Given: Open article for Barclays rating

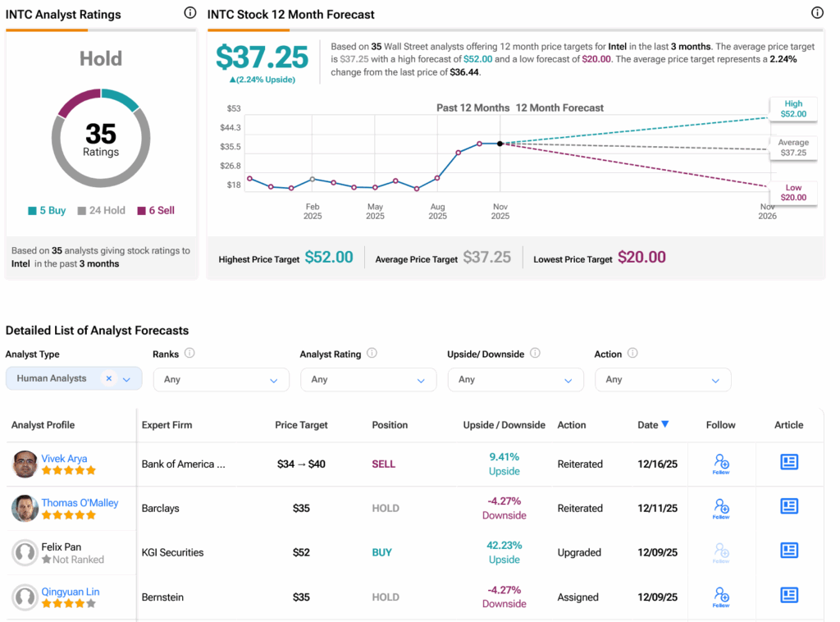Looking at the screenshot, I should [x=789, y=507].
